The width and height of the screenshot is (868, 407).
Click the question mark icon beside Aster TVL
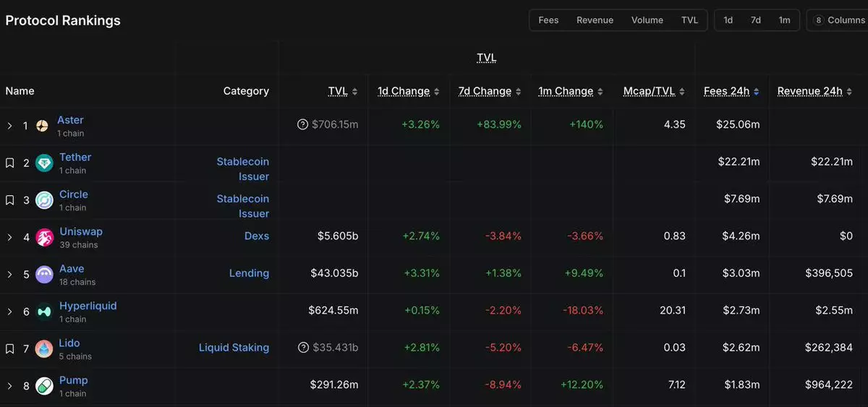303,124
